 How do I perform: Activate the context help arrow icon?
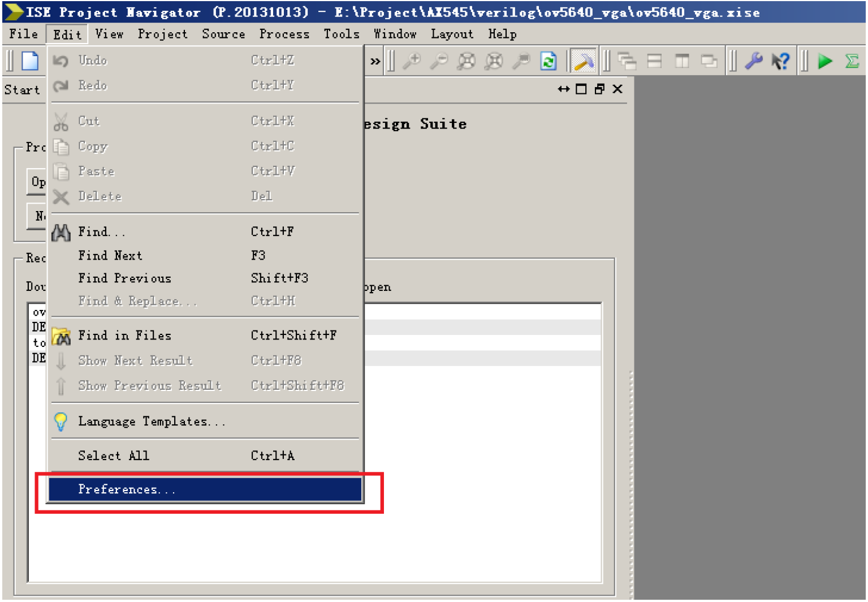(781, 61)
